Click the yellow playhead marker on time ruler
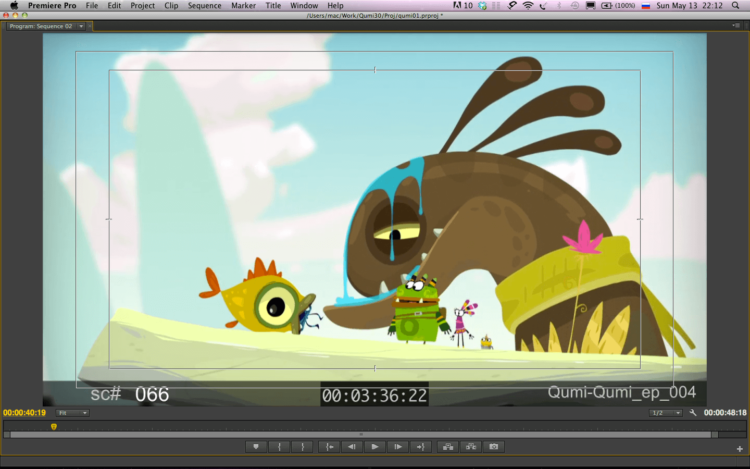Image resolution: width=750 pixels, height=469 pixels. [54, 426]
